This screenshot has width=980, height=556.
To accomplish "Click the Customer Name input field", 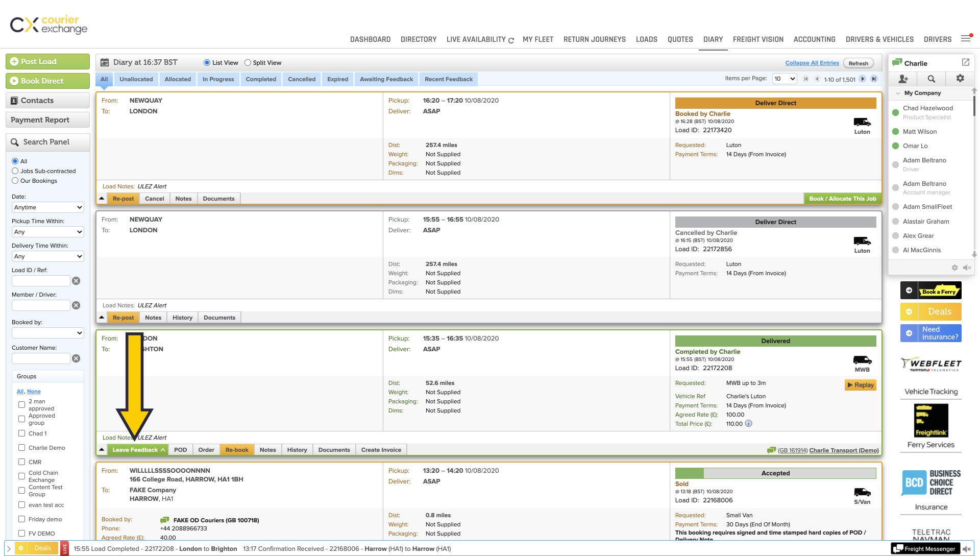I will tap(41, 358).
